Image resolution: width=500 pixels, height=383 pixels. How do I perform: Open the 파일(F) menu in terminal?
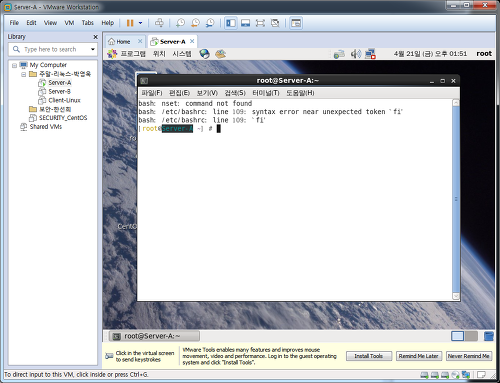click(x=152, y=93)
